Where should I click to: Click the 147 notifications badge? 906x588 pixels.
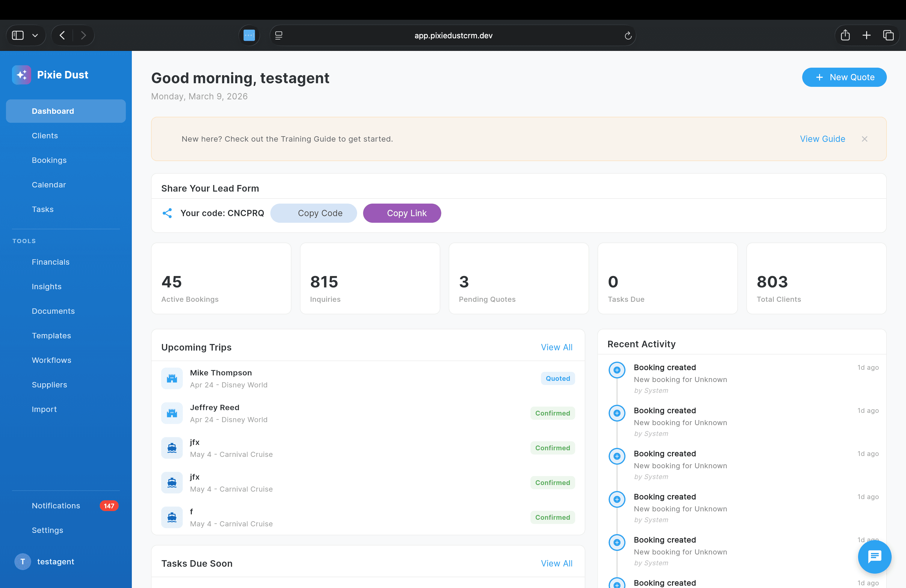click(109, 506)
